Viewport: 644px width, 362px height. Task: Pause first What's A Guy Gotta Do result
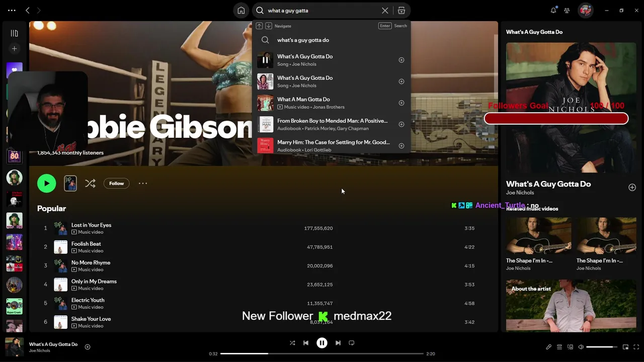265,60
